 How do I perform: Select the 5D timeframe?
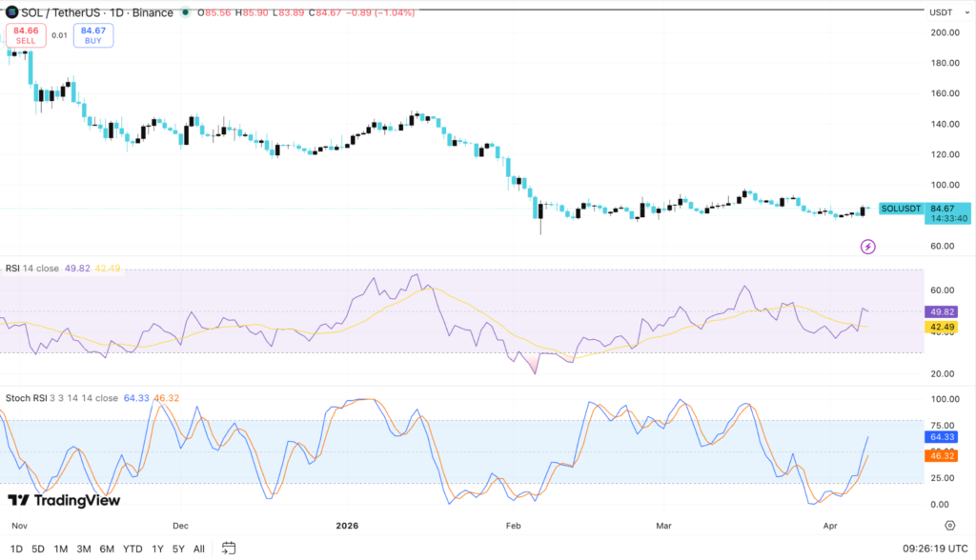click(38, 550)
